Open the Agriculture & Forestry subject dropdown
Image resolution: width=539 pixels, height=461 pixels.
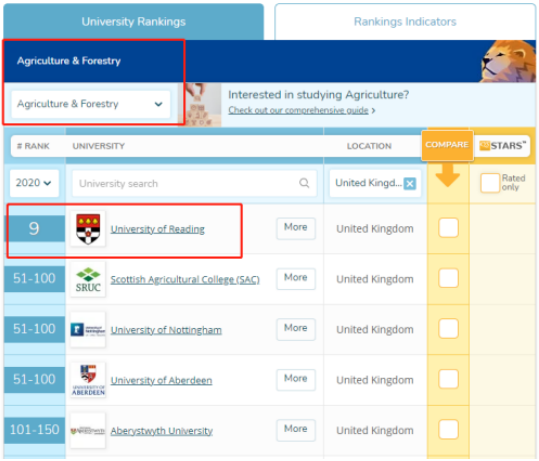tap(90, 104)
